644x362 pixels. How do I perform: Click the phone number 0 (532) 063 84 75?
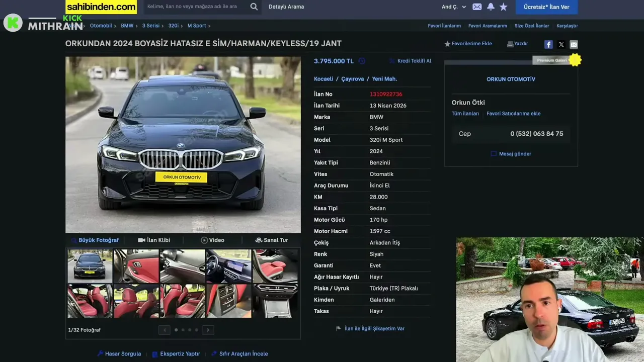pyautogui.click(x=537, y=134)
